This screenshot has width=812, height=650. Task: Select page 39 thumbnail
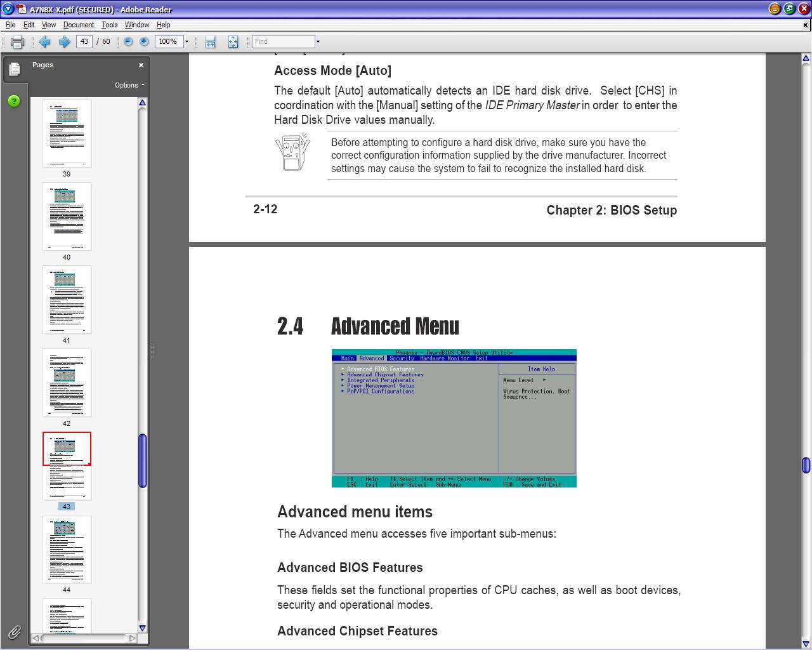[67, 133]
